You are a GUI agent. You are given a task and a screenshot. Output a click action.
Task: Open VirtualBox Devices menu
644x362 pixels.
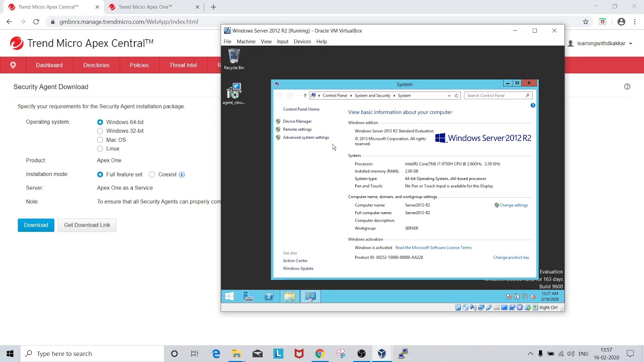302,41
